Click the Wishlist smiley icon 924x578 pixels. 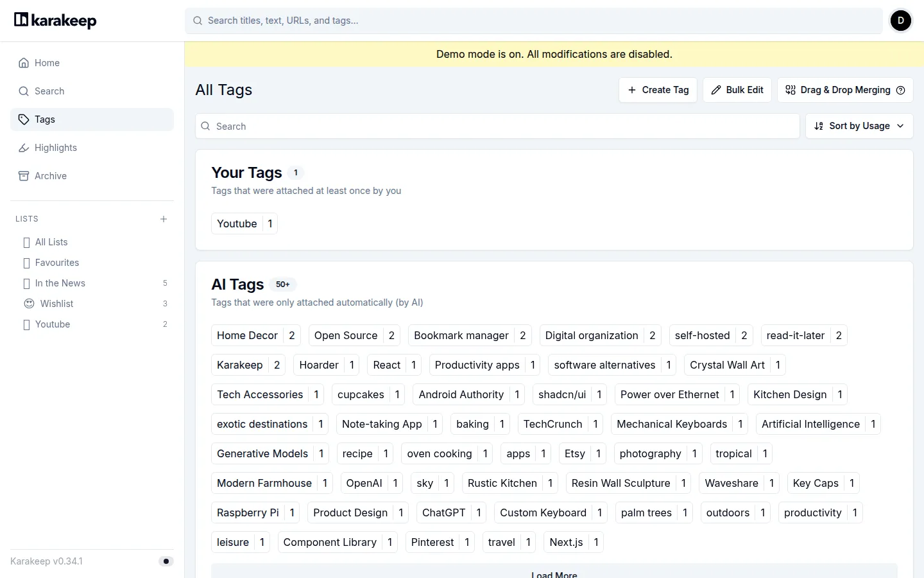29,304
